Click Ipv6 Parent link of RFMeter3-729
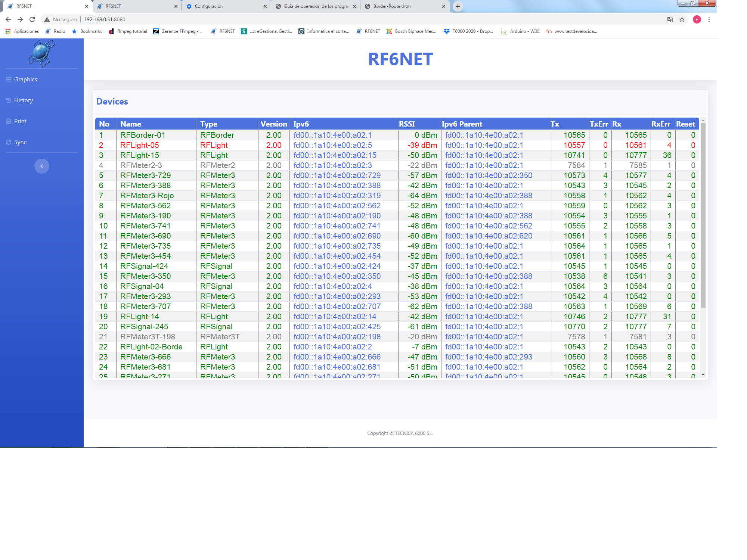The image size is (747, 560). (489, 175)
